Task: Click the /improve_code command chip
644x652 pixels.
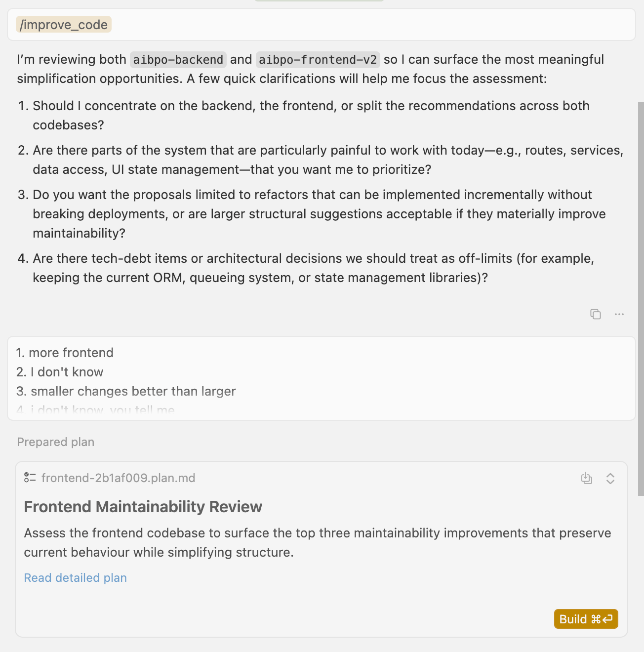Action: coord(64,25)
